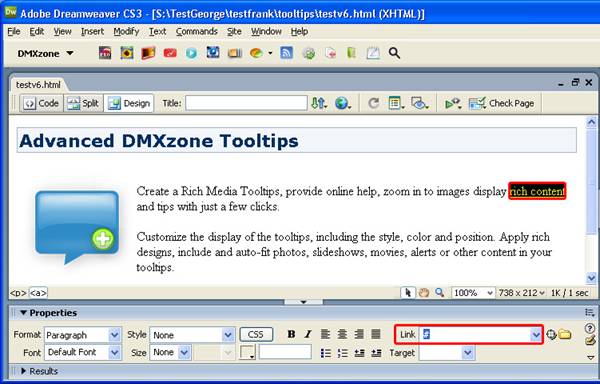Click the Browse for File folder icon
The width and height of the screenshot is (600, 384).
tap(564, 335)
